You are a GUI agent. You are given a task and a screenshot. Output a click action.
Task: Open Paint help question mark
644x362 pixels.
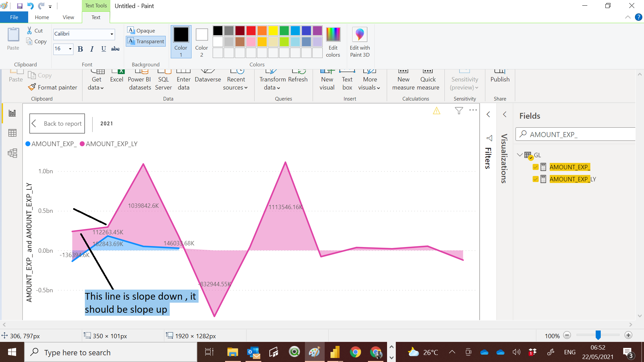point(639,17)
